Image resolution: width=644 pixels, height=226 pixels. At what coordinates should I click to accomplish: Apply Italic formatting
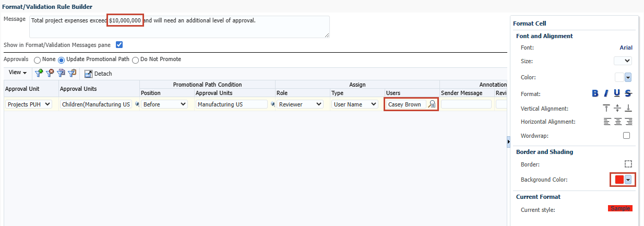click(x=606, y=93)
